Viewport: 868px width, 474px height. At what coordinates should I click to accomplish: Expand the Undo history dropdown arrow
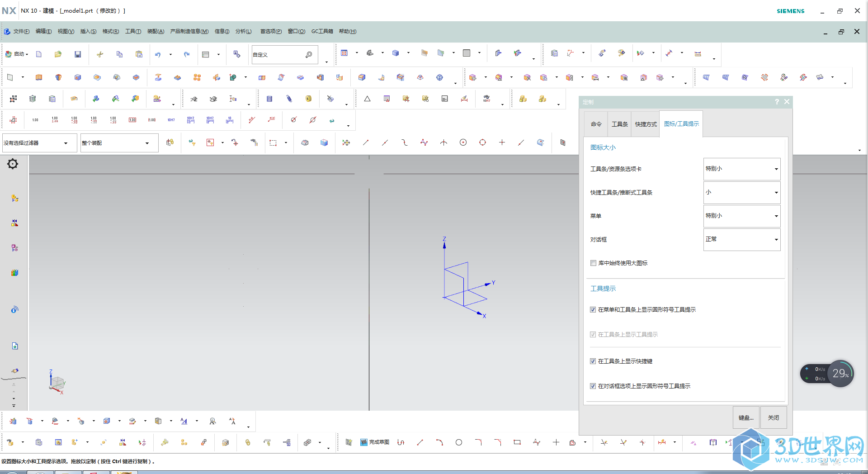tap(170, 54)
